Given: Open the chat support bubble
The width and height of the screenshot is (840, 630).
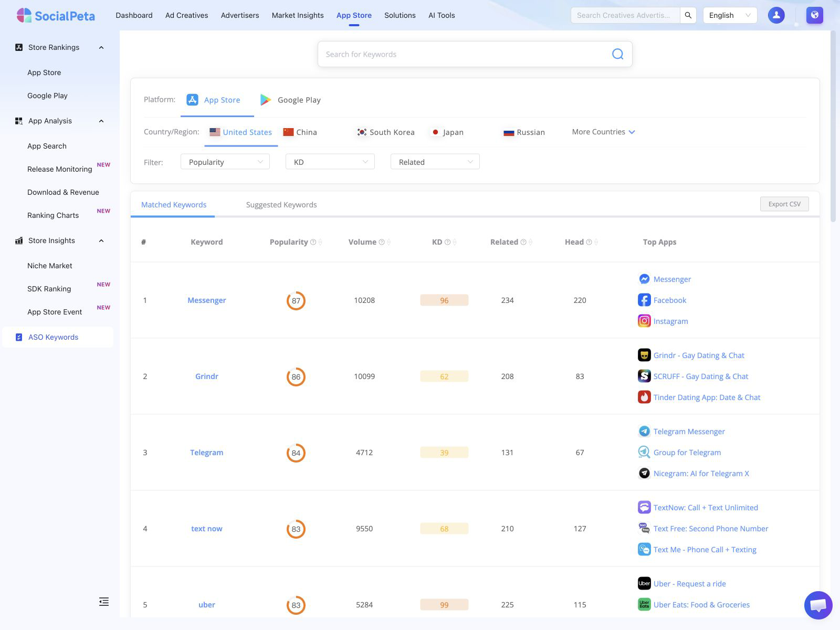Looking at the screenshot, I should [x=818, y=605].
